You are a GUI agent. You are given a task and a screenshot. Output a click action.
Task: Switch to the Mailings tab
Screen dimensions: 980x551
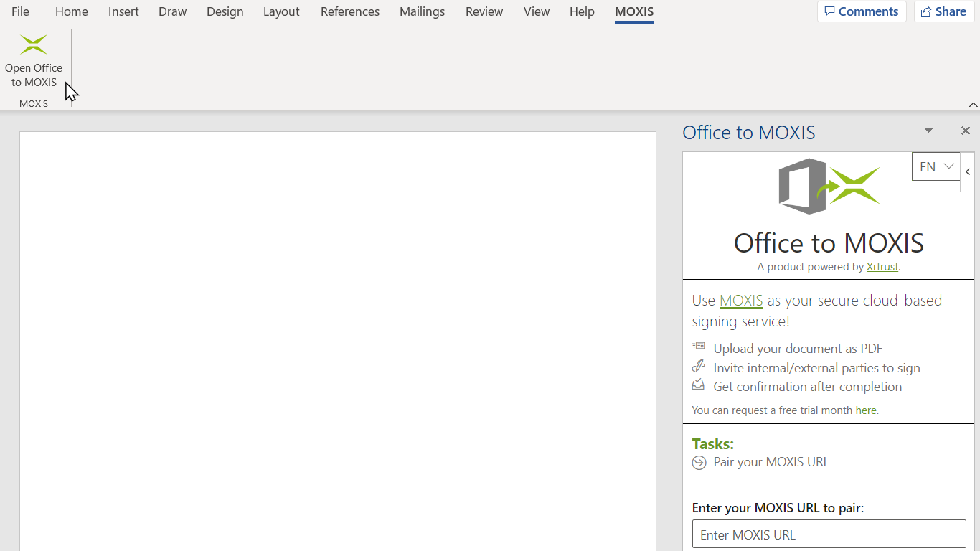(422, 11)
